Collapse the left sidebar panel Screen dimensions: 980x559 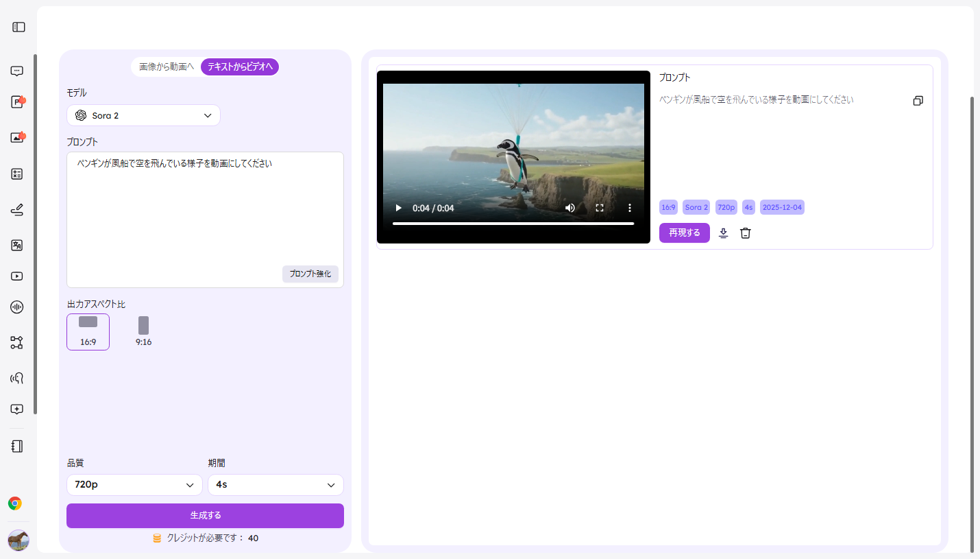coord(19,27)
